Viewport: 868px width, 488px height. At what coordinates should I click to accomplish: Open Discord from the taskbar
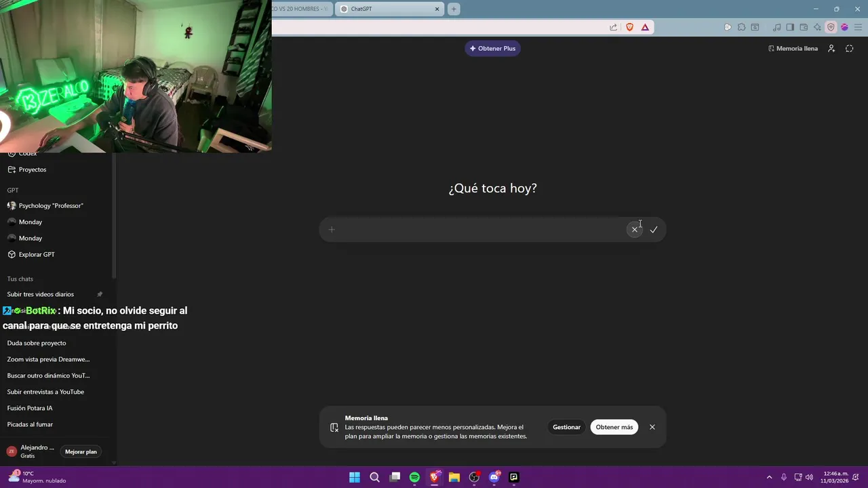coord(494,477)
